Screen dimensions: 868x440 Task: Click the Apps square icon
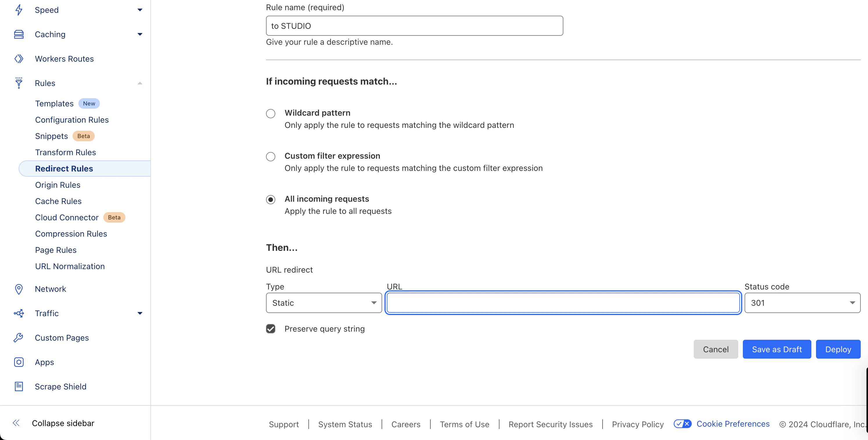(x=19, y=362)
